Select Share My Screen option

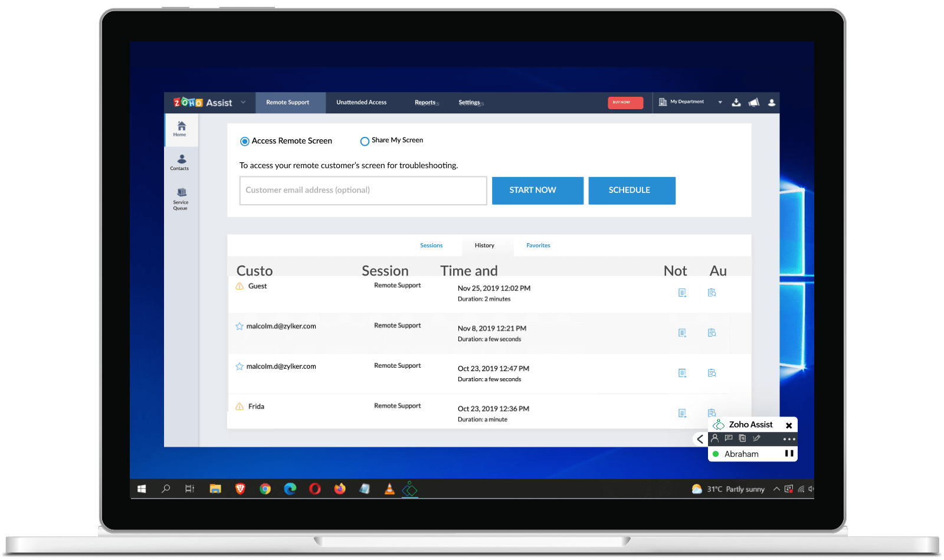click(365, 141)
